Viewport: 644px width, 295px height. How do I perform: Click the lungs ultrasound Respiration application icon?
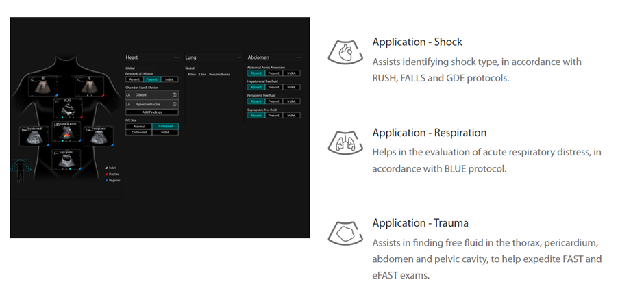[345, 142]
